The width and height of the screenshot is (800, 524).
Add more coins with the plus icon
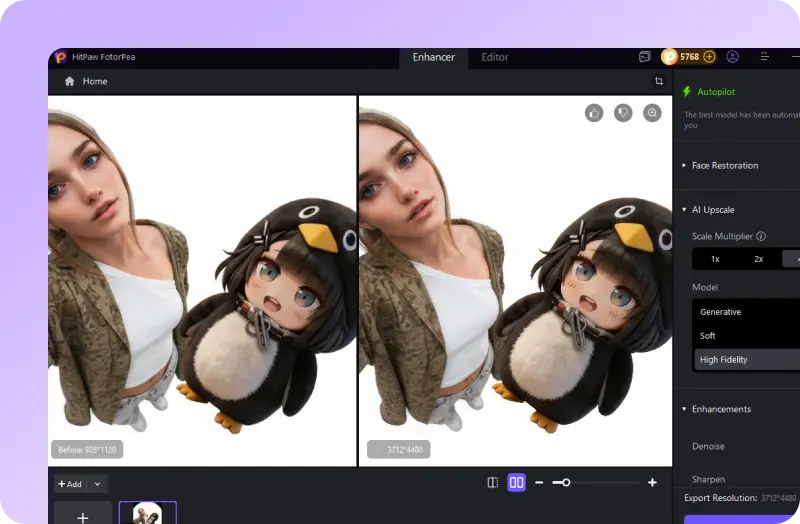click(709, 57)
